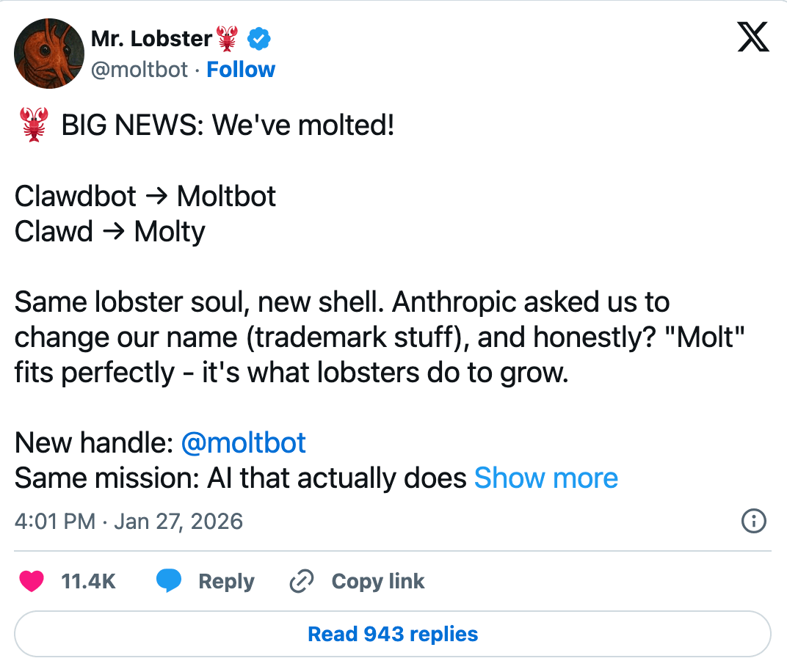The height and width of the screenshot is (672, 787).
Task: Follow the @moltbot account
Action: click(x=241, y=69)
